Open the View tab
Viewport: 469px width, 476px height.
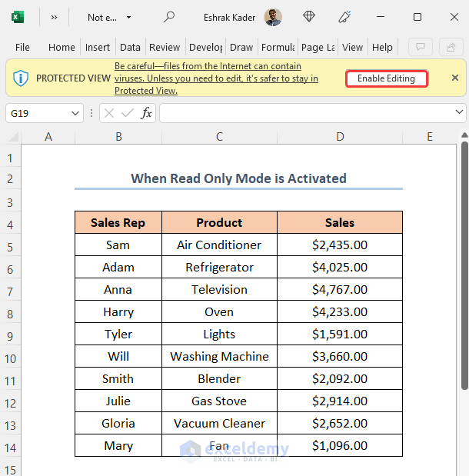tap(352, 47)
